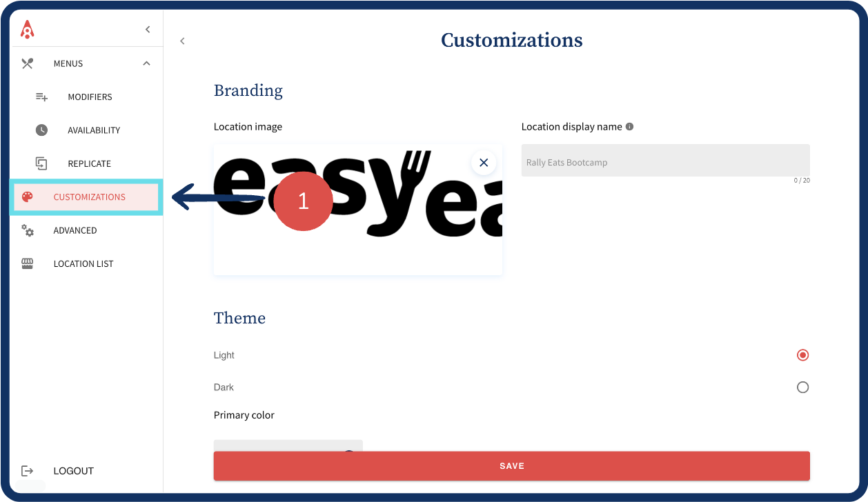868x502 pixels.
Task: Click the Logout text button
Action: (73, 471)
